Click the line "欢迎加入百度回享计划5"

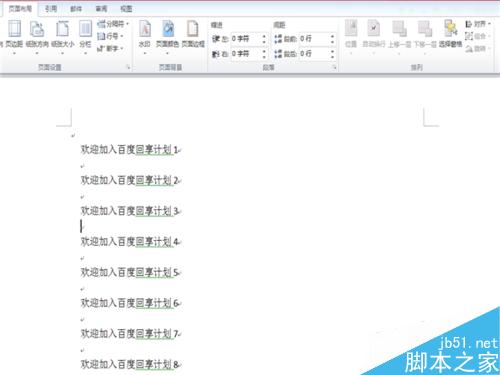(129, 272)
